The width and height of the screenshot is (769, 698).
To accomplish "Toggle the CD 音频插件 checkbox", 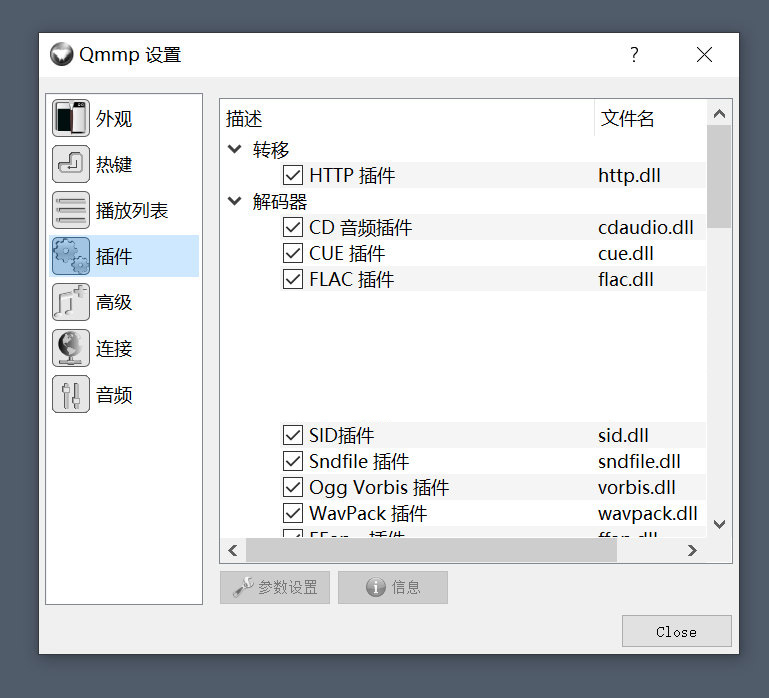I will coord(293,228).
